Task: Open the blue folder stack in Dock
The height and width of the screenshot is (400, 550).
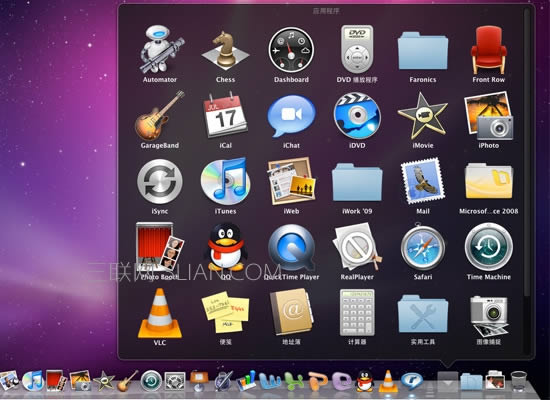Action: 471,382
